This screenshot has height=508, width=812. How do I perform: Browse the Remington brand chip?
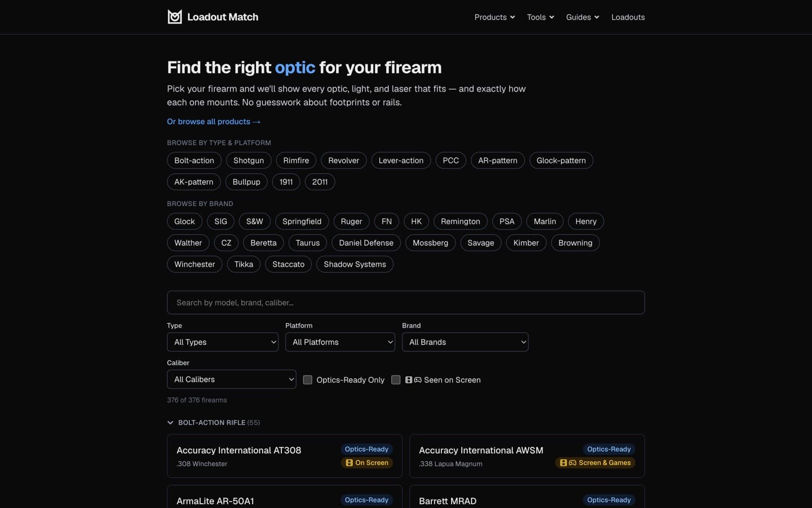click(x=461, y=221)
